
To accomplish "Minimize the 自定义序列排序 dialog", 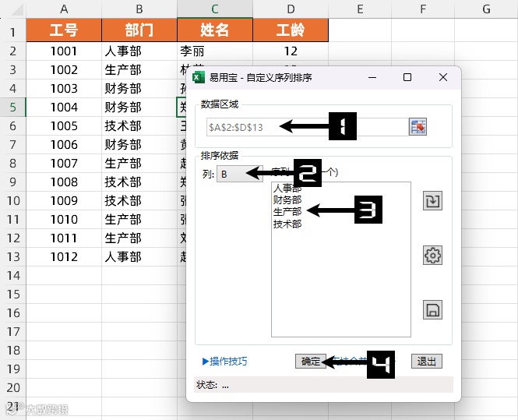I will (372, 77).
